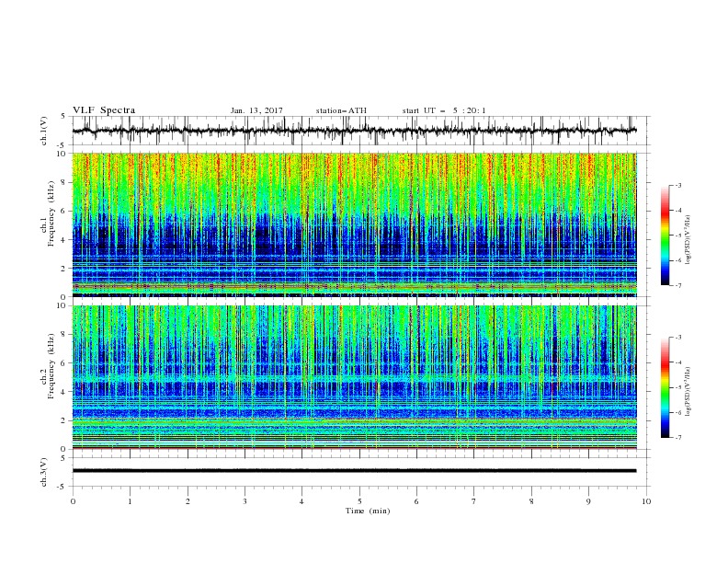Click the ch.1 spectrogram colorbar
The image size is (728, 563).
click(x=665, y=236)
